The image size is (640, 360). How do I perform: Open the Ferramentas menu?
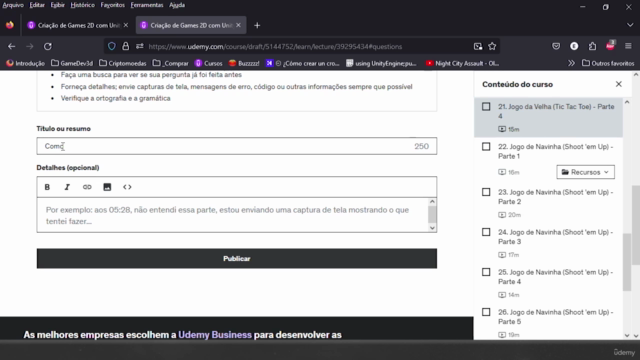coord(147,5)
